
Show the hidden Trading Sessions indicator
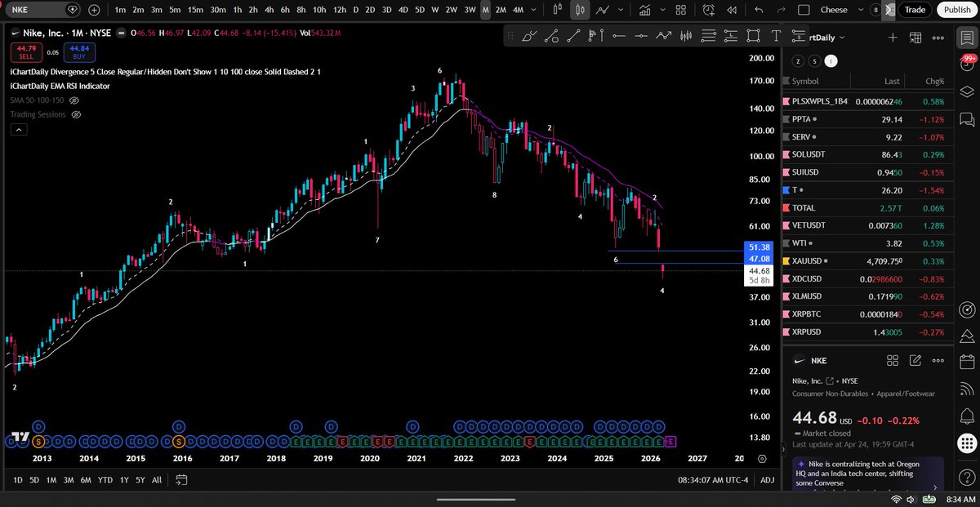[x=75, y=115]
